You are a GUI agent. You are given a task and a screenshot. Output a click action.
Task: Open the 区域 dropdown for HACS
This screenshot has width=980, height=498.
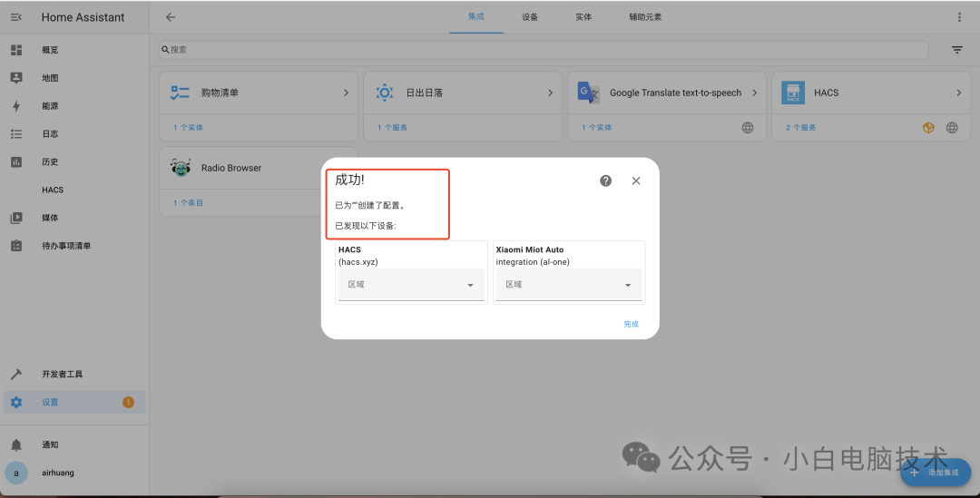click(x=411, y=284)
